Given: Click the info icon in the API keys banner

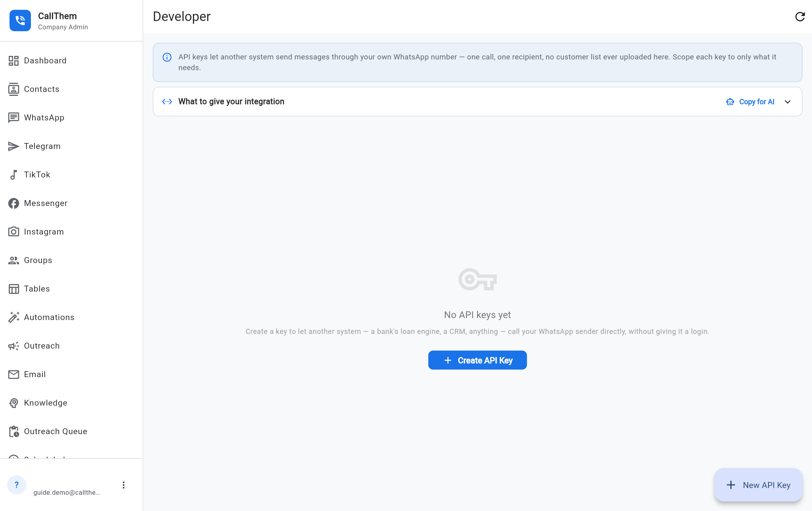Looking at the screenshot, I should (167, 57).
